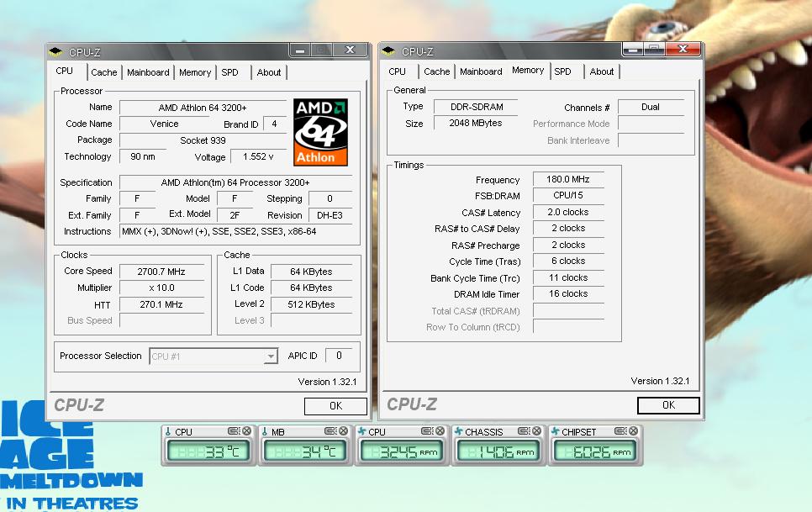Click the Revision DH-E3 value
The height and width of the screenshot is (512, 812).
click(330, 215)
